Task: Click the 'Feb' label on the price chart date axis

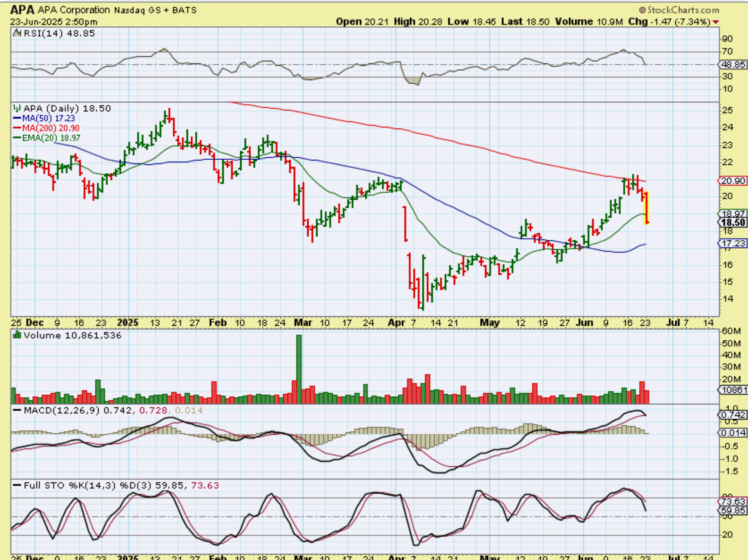Action: (218, 322)
